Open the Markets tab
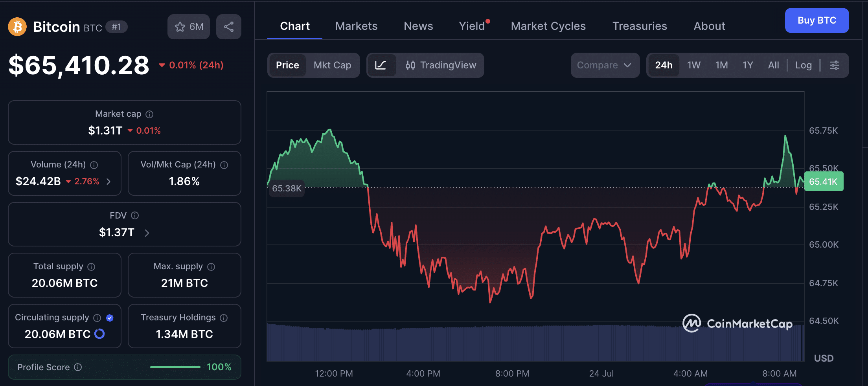 [357, 26]
